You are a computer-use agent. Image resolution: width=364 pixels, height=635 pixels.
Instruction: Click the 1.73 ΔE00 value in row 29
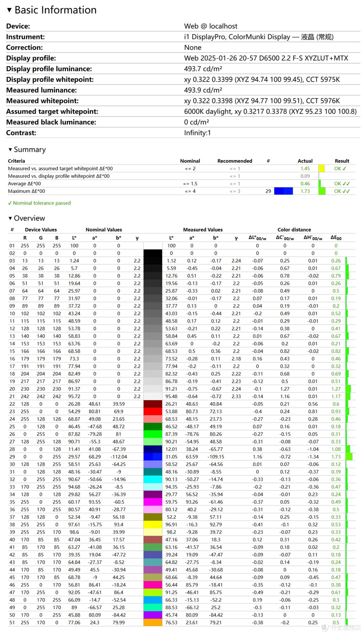(x=336, y=457)
